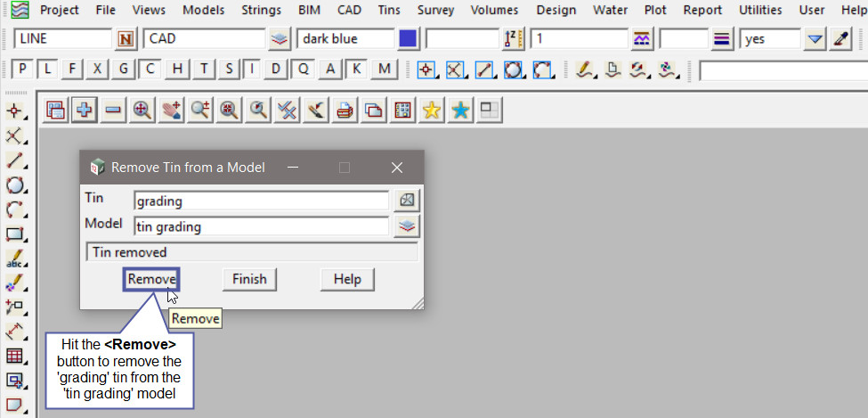Toggle the G snap button
The width and height of the screenshot is (868, 418).
(124, 70)
